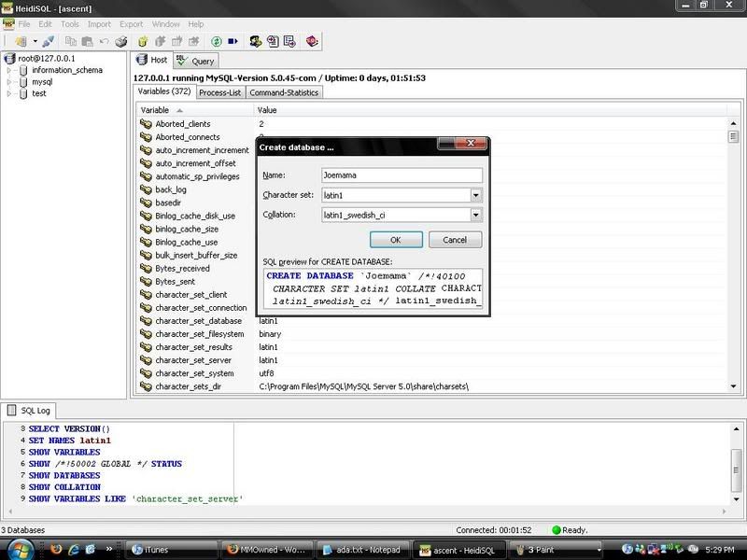
Task: Click the Value column header
Action: pyautogui.click(x=490, y=110)
